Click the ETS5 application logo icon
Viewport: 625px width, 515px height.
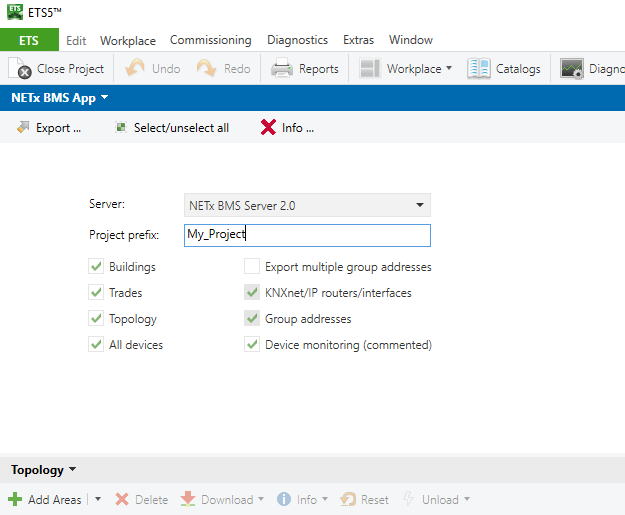tap(15, 12)
